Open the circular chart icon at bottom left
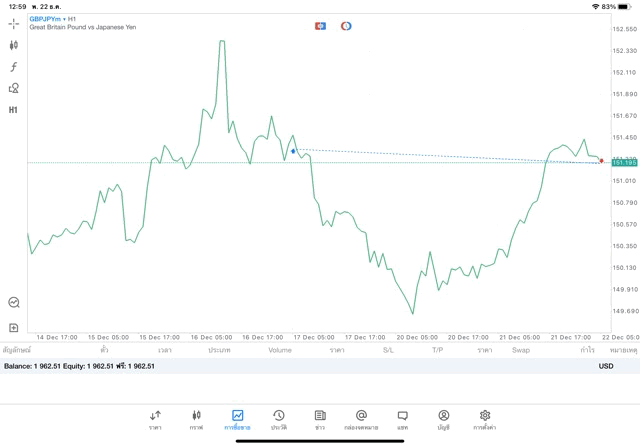 [13, 302]
